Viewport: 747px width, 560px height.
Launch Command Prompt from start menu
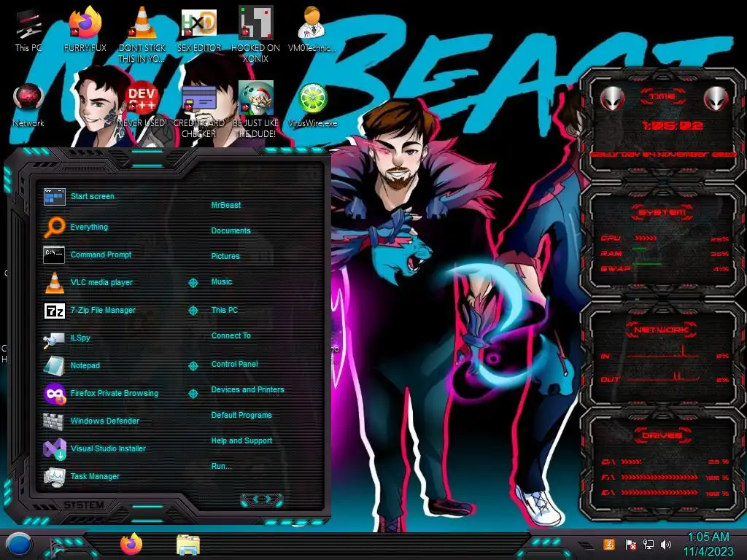coord(88,254)
